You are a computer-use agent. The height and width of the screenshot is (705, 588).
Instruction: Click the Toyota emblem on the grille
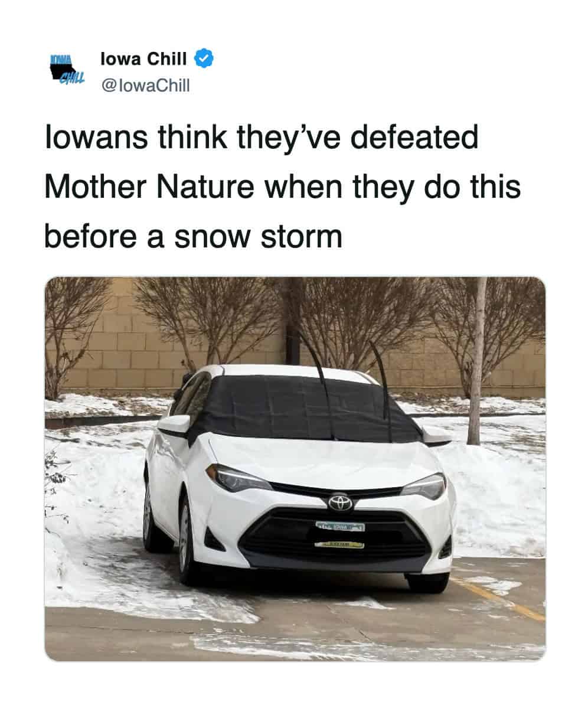(x=341, y=503)
